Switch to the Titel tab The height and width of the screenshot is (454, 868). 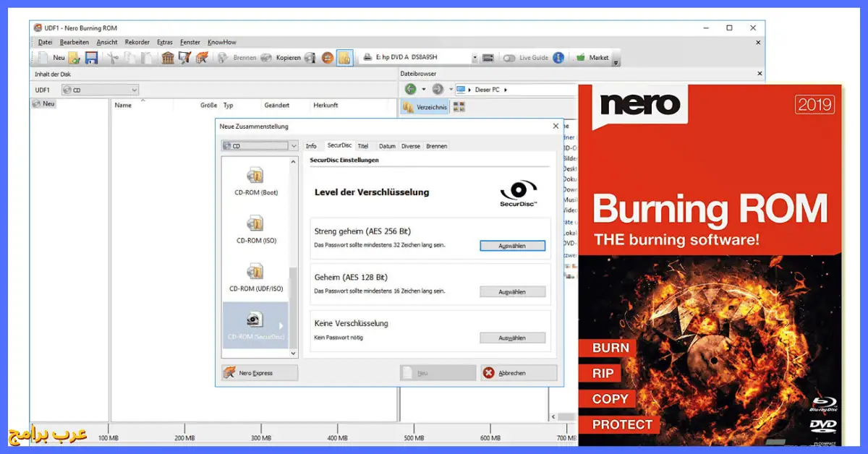[x=363, y=146]
